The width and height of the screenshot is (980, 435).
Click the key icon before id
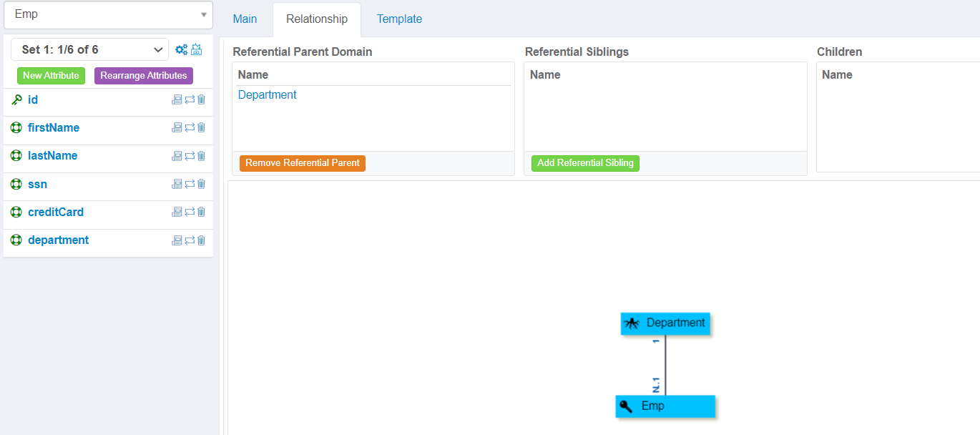tap(16, 100)
